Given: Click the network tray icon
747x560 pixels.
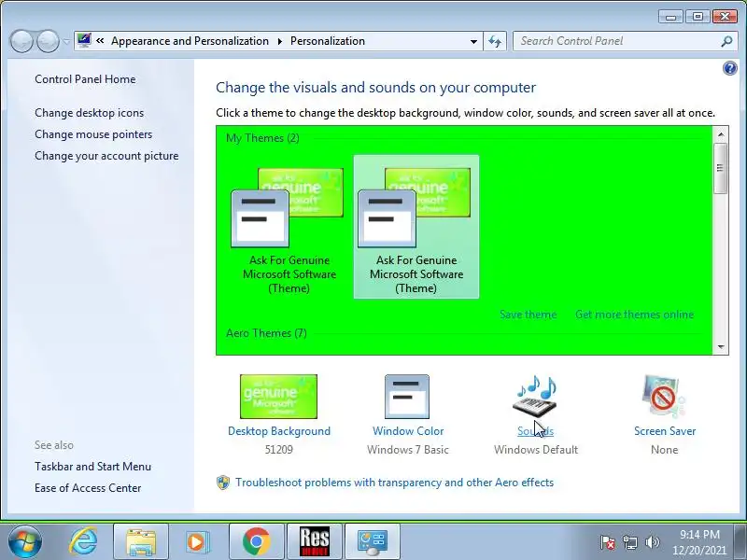Looking at the screenshot, I should (629, 542).
